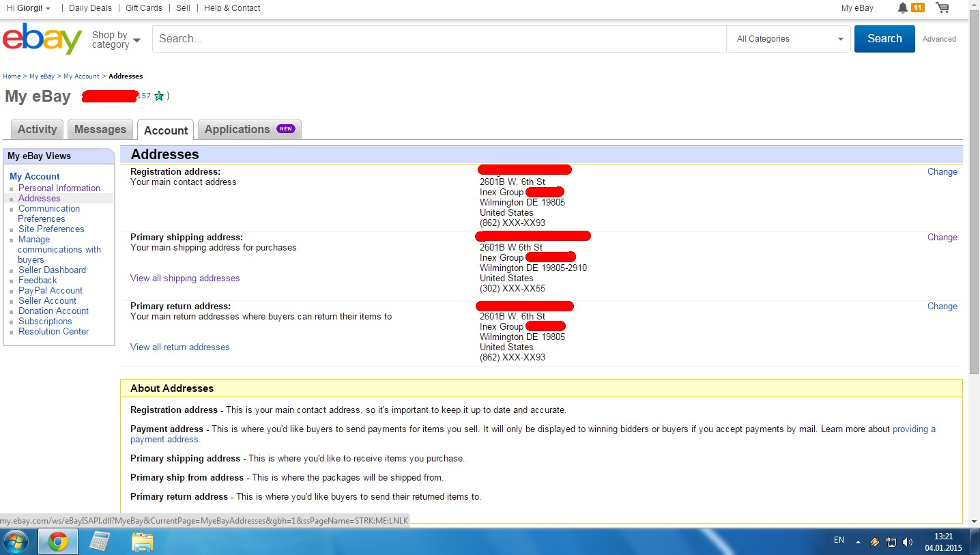The width and height of the screenshot is (980, 555).
Task: Click the feedback star icon
Action: click(x=159, y=96)
